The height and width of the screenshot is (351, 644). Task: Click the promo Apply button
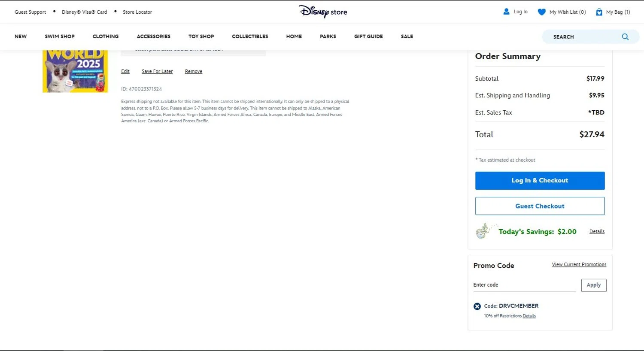pyautogui.click(x=594, y=285)
